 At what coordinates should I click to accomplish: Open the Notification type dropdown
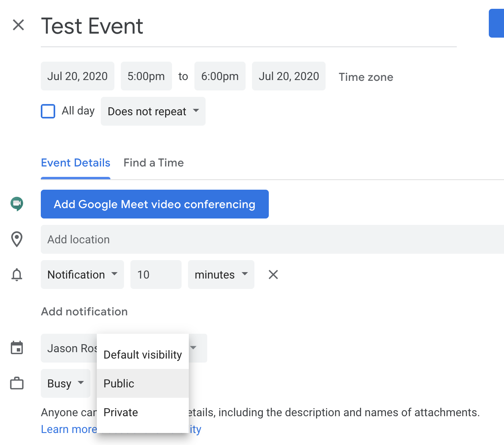point(82,275)
